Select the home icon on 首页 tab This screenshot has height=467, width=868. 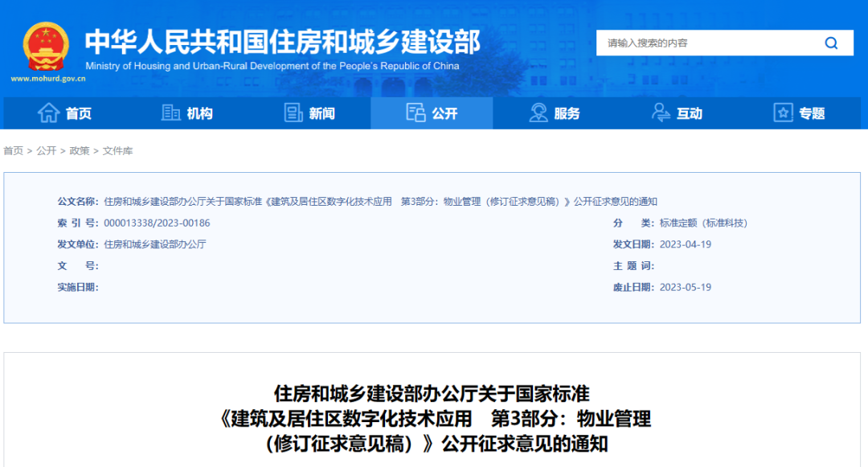point(47,113)
